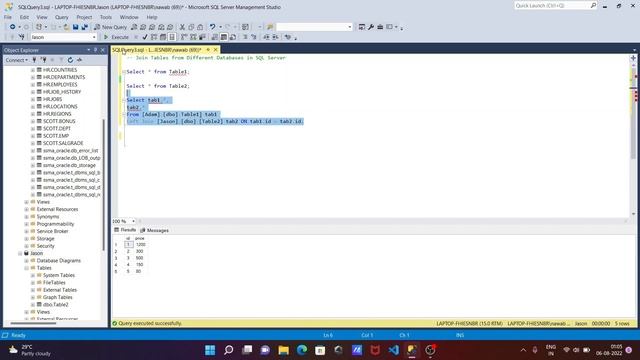Viewport: 640px width, 360px height.
Task: Pin the Object Explorer panel
Action: (96, 50)
